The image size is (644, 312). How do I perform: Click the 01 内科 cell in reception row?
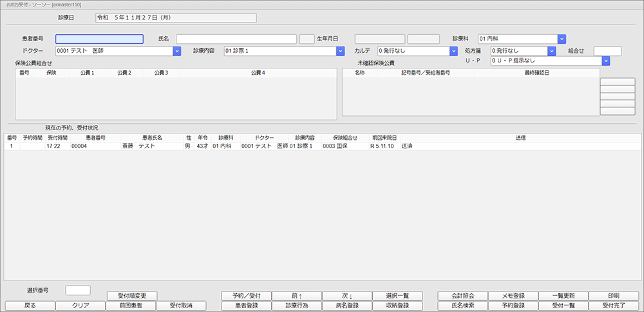225,146
